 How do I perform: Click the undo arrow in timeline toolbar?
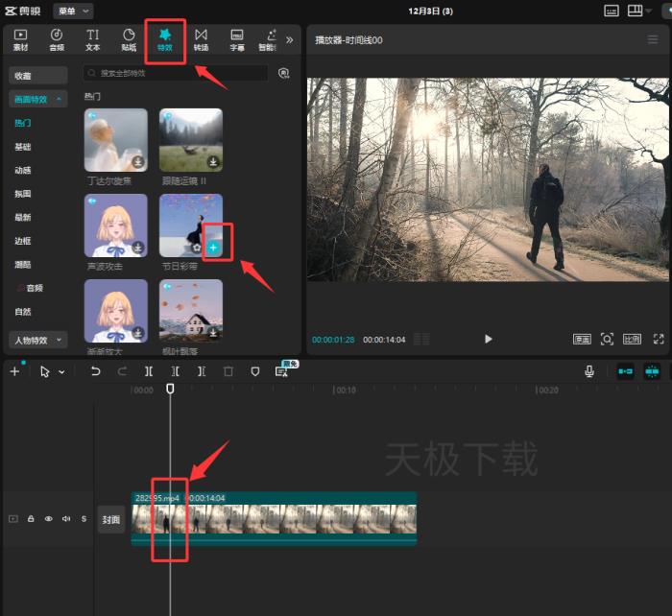pyautogui.click(x=95, y=371)
